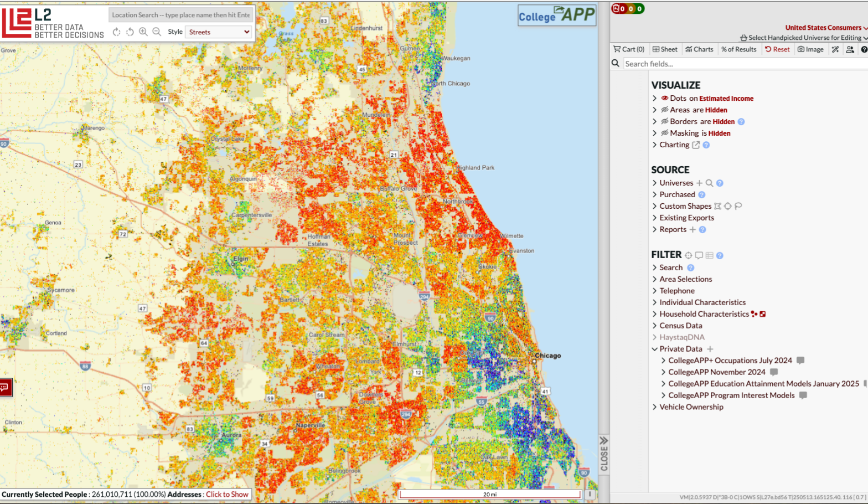Toggle Masking visibility eye icon
The image size is (868, 504).
(x=665, y=133)
